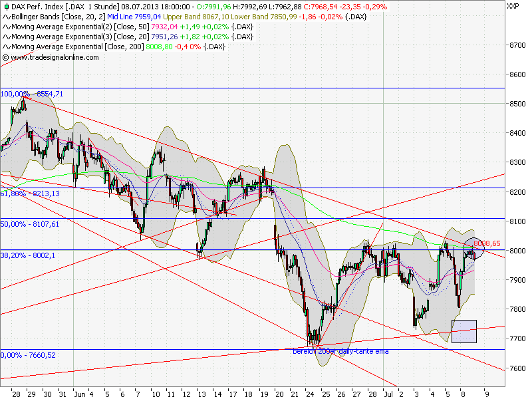Click date 10 on the time axis

point(156,394)
